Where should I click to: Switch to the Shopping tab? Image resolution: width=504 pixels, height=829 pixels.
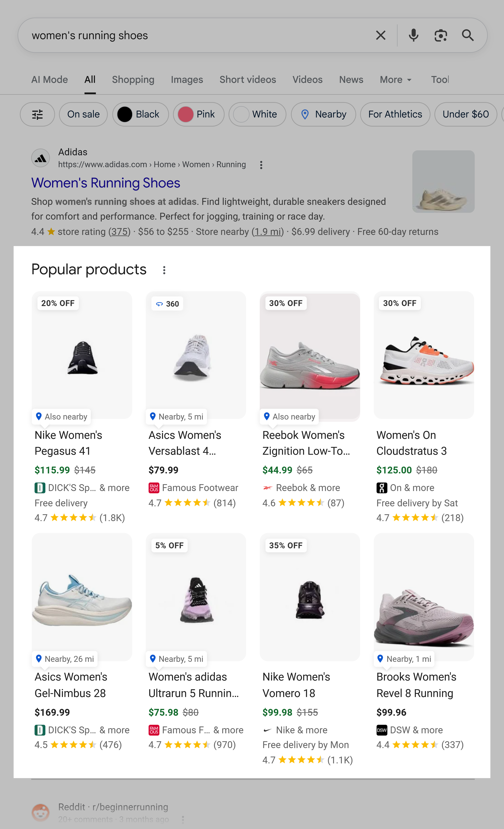(133, 80)
